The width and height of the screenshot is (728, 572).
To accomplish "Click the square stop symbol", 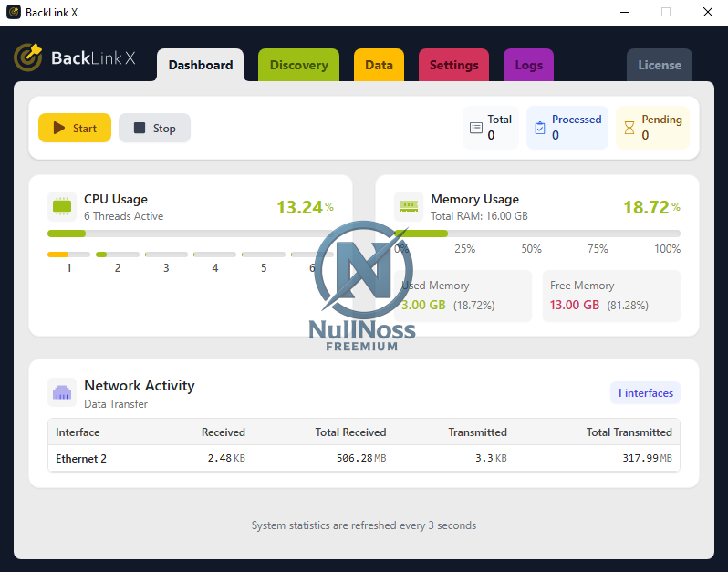I will 140,128.
